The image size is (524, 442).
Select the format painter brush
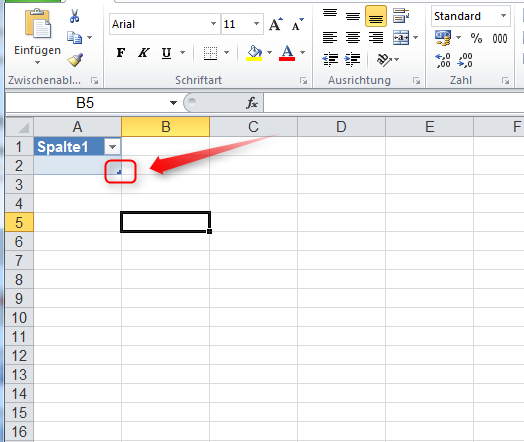tap(75, 59)
